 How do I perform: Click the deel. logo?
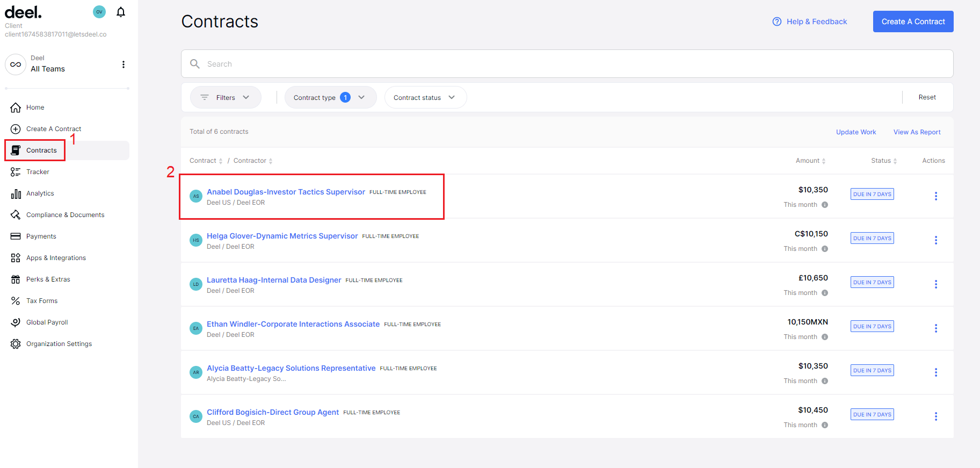(23, 12)
